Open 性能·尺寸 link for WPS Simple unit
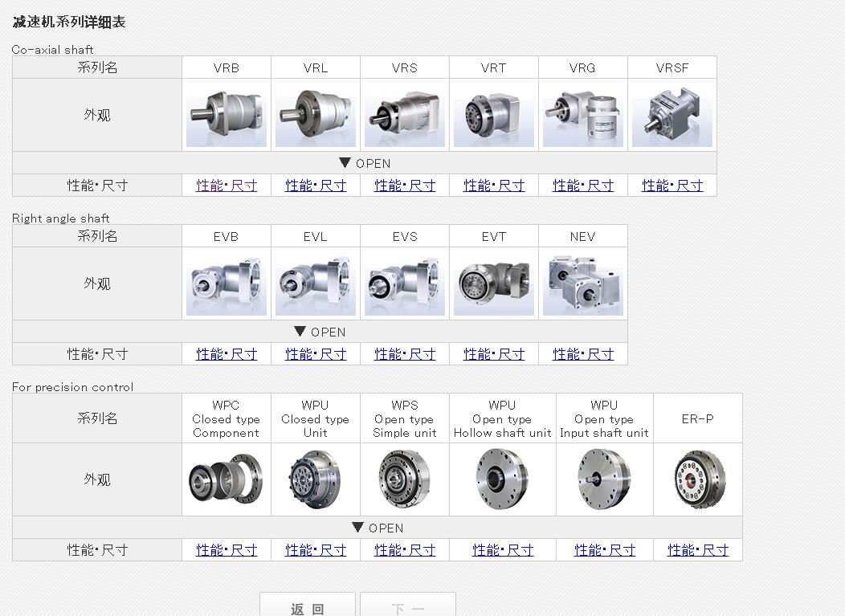 pyautogui.click(x=405, y=550)
